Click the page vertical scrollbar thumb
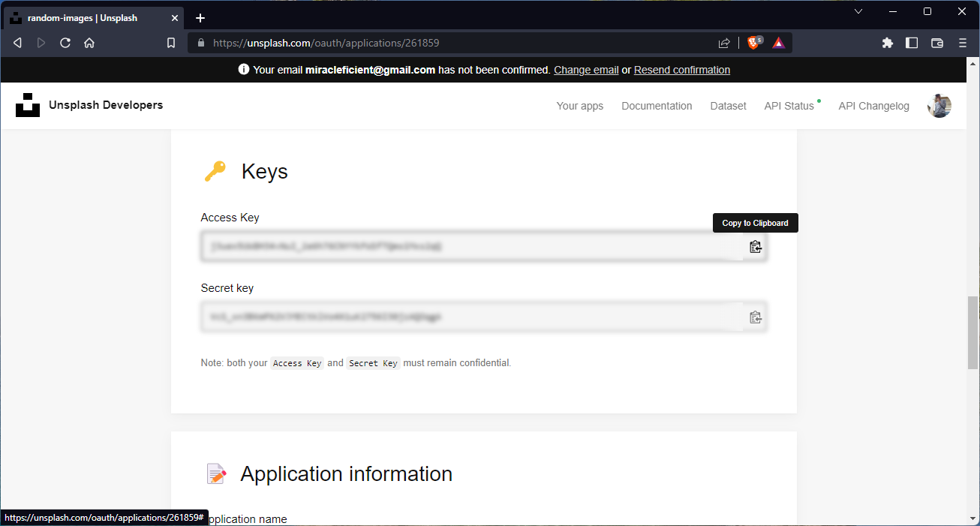 pyautogui.click(x=972, y=333)
